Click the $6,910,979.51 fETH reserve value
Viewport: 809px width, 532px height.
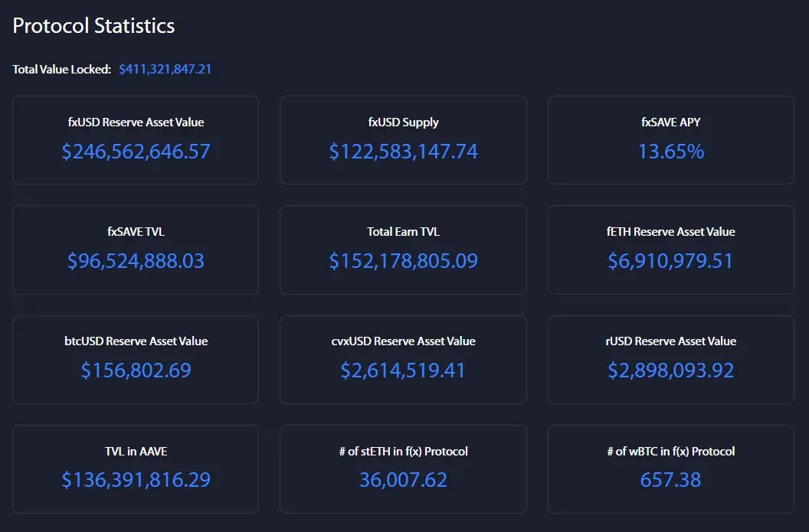[671, 261]
